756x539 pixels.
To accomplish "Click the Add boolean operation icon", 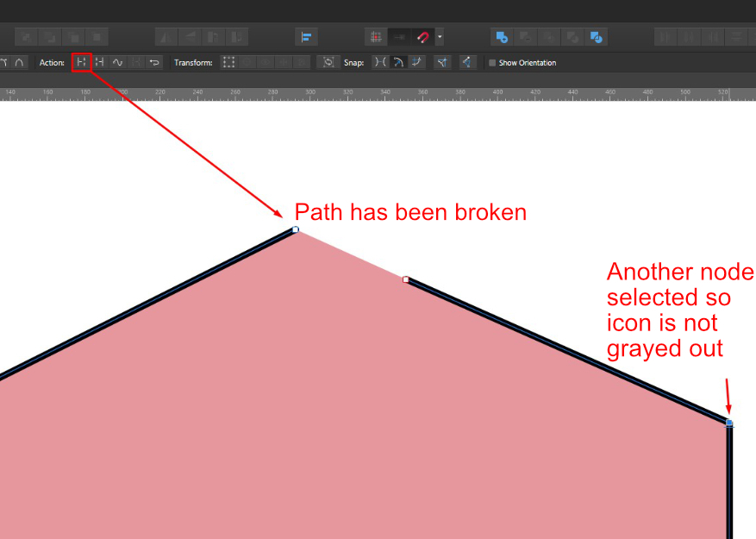I will coord(502,37).
